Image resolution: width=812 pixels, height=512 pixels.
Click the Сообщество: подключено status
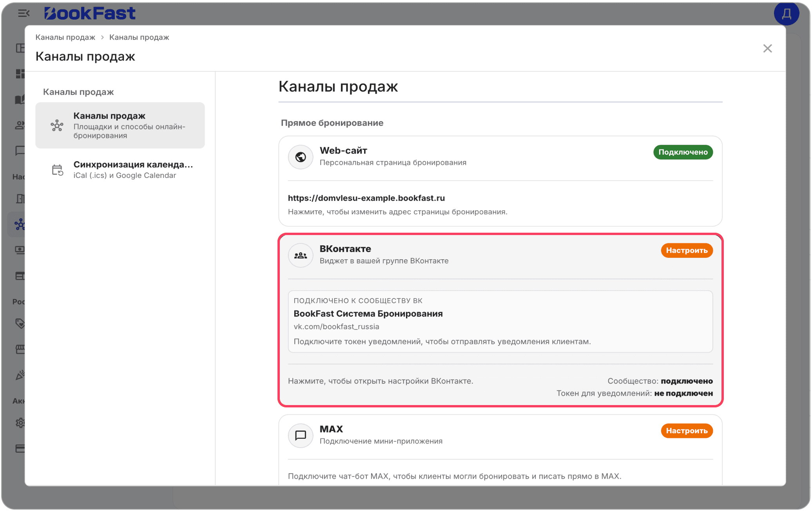(660, 381)
